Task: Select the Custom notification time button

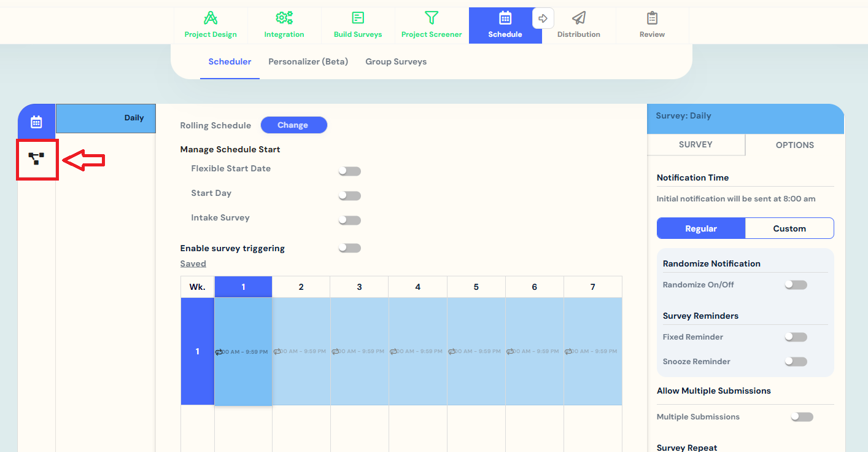Action: (x=789, y=228)
